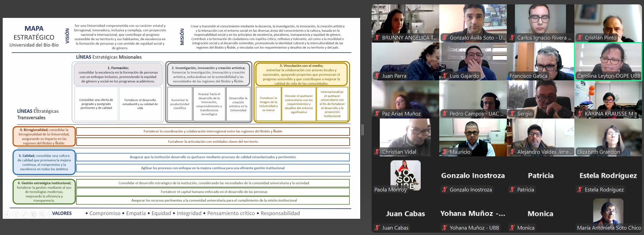Open the pen and laser pointer tools in the slideshow controls
Screen dimensions: 644x235
coord(24,214)
